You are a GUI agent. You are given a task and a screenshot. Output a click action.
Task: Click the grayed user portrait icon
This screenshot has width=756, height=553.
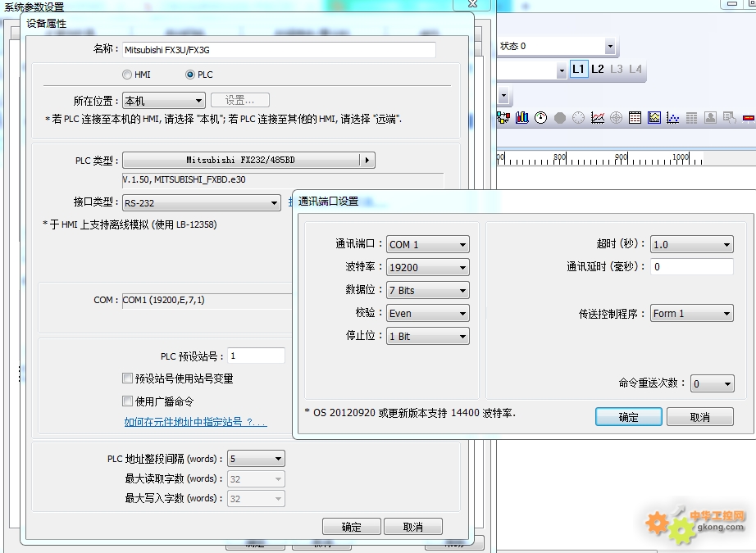(x=710, y=117)
